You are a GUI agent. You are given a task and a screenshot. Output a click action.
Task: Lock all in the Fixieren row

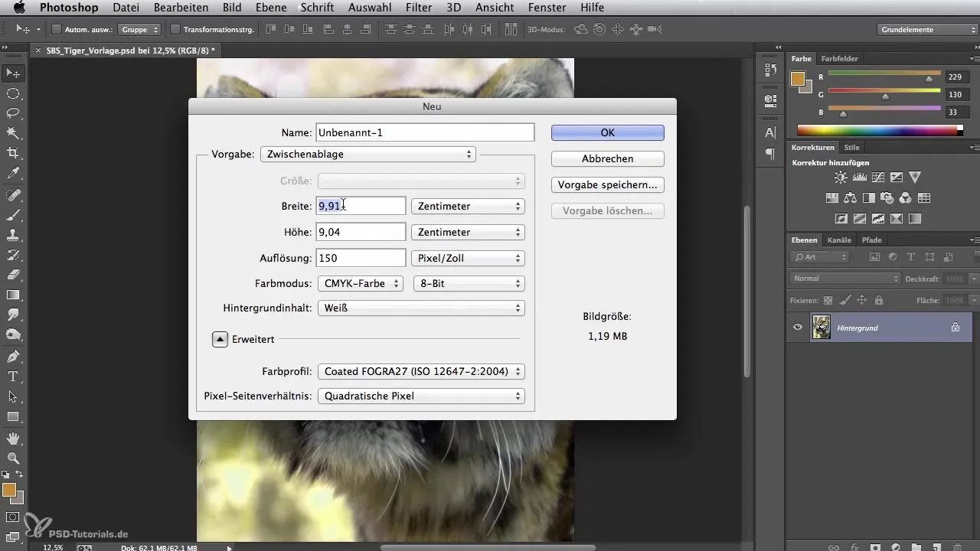[878, 301]
